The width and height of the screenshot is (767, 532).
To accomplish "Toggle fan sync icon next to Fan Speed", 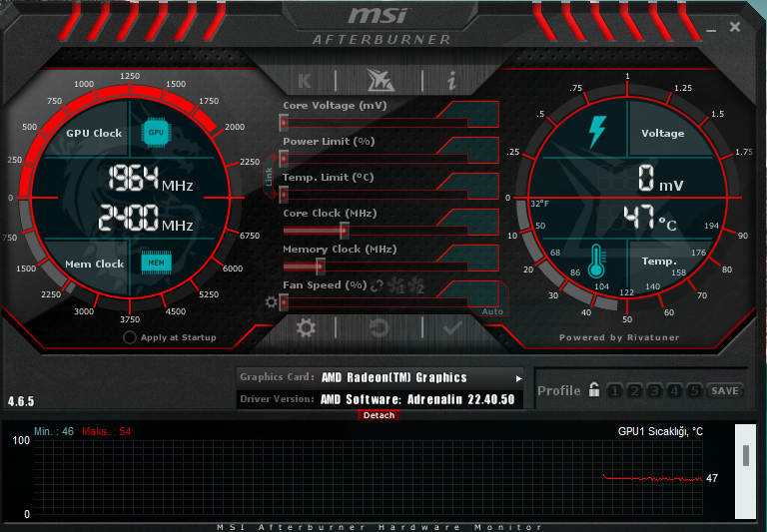I will click(377, 285).
